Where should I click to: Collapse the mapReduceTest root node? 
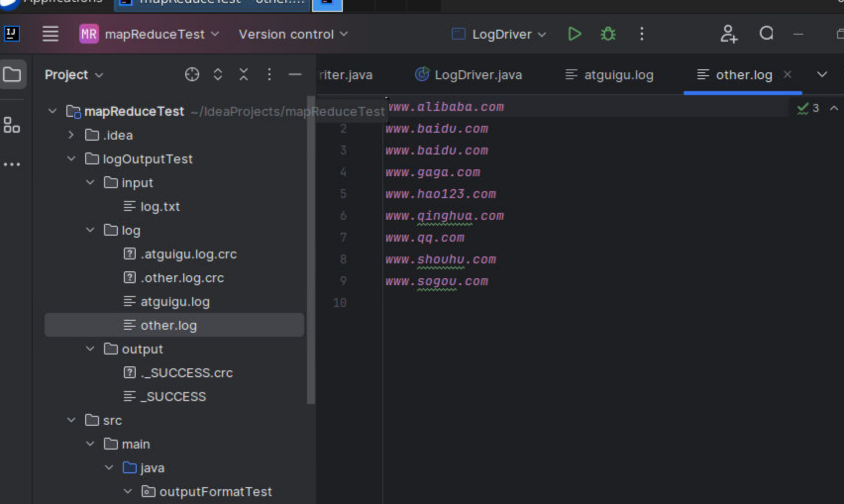(53, 111)
